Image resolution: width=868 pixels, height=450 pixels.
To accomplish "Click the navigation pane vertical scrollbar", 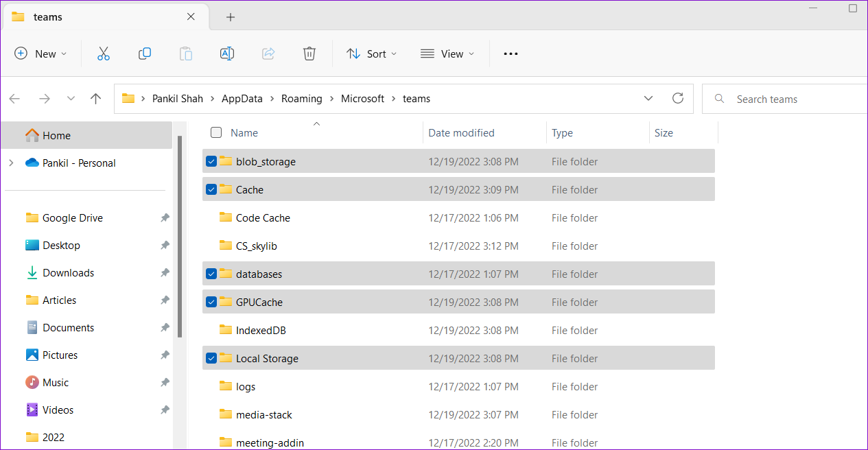I will pyautogui.click(x=180, y=237).
